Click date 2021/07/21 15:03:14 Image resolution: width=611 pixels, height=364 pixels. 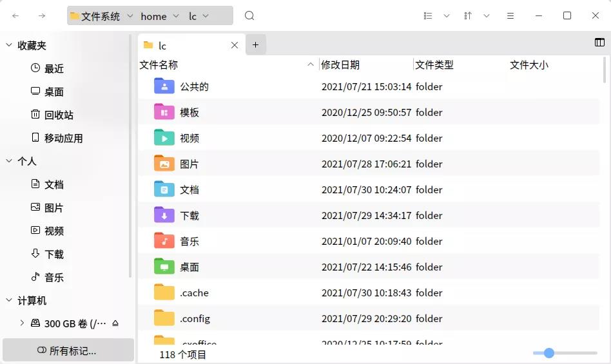(x=366, y=86)
